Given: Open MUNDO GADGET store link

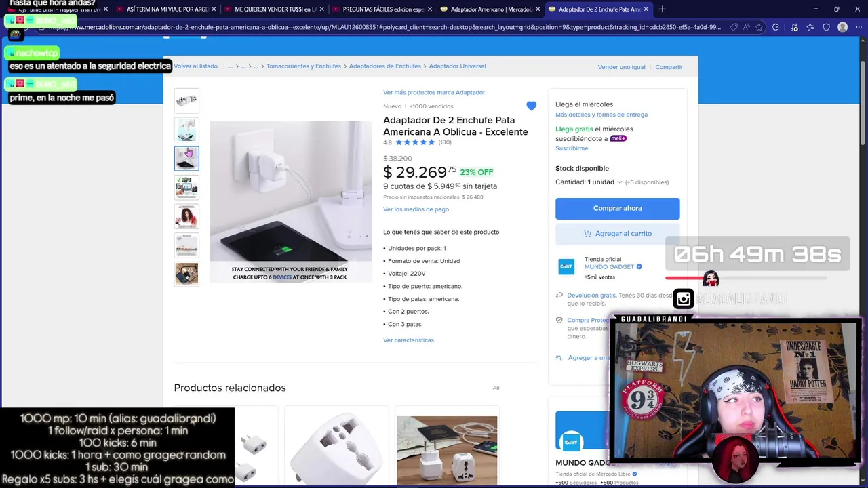Looking at the screenshot, I should coord(609,267).
